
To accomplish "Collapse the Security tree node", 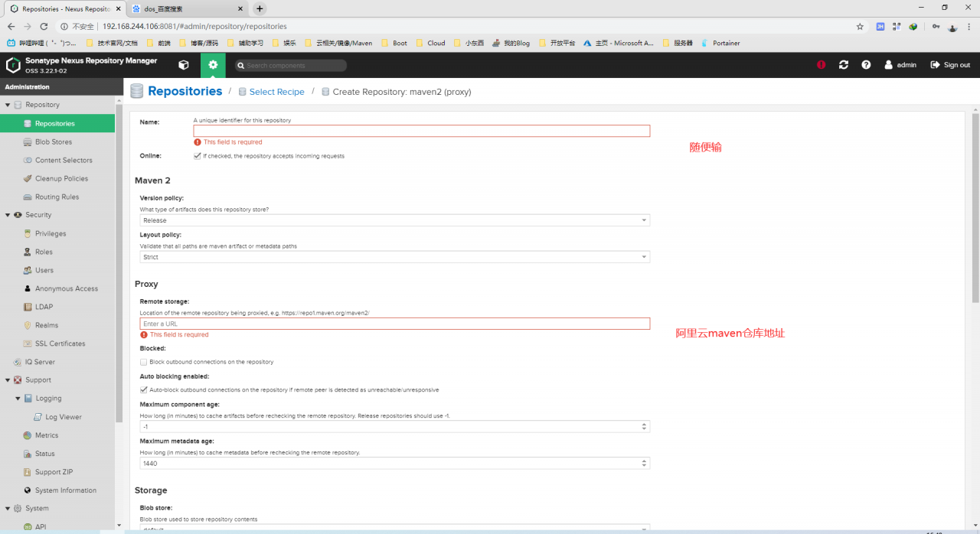I will [x=8, y=215].
